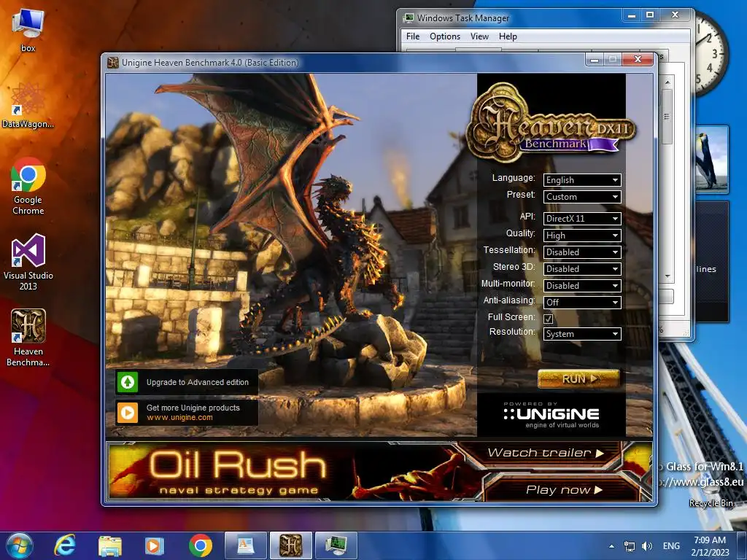Click the Task Manager scroll up arrow

(x=667, y=82)
